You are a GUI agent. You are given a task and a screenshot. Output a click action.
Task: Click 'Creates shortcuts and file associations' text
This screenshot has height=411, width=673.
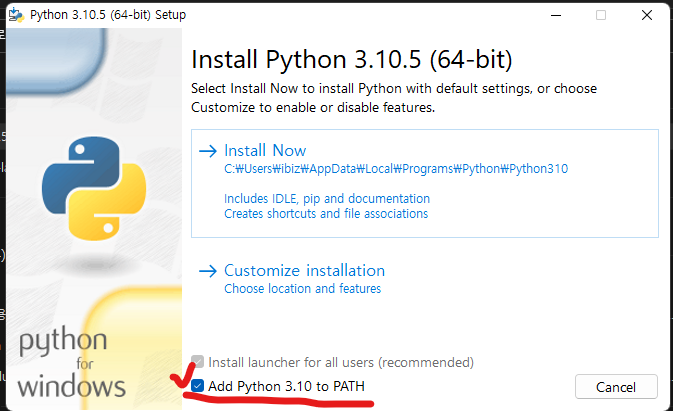[x=326, y=214]
